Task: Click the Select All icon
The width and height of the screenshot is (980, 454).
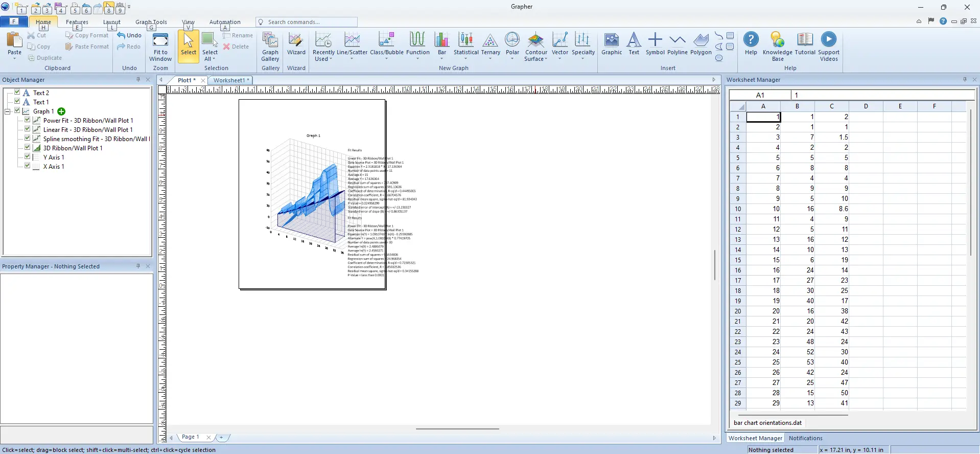Action: (209, 39)
